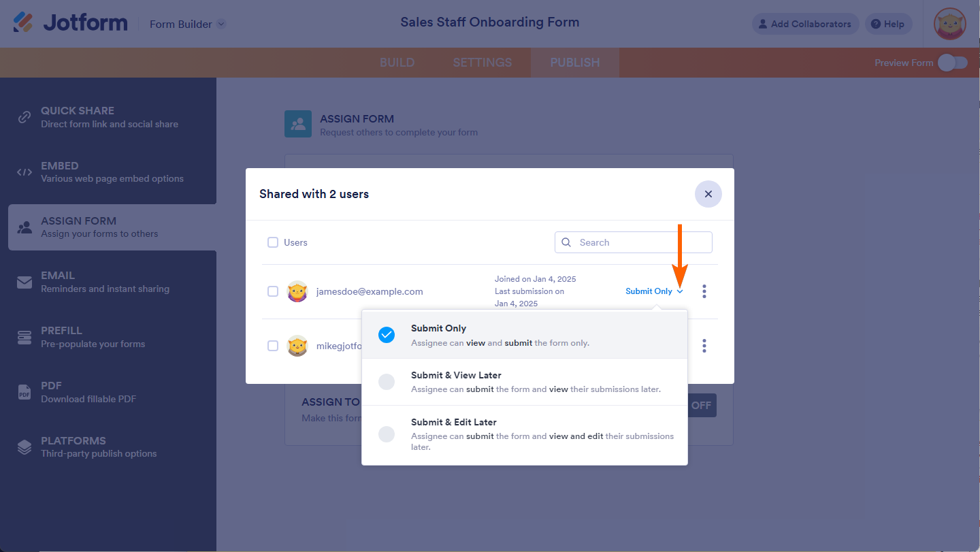This screenshot has width=980, height=552.
Task: Open Platforms third-party publish options
Action: 24,447
